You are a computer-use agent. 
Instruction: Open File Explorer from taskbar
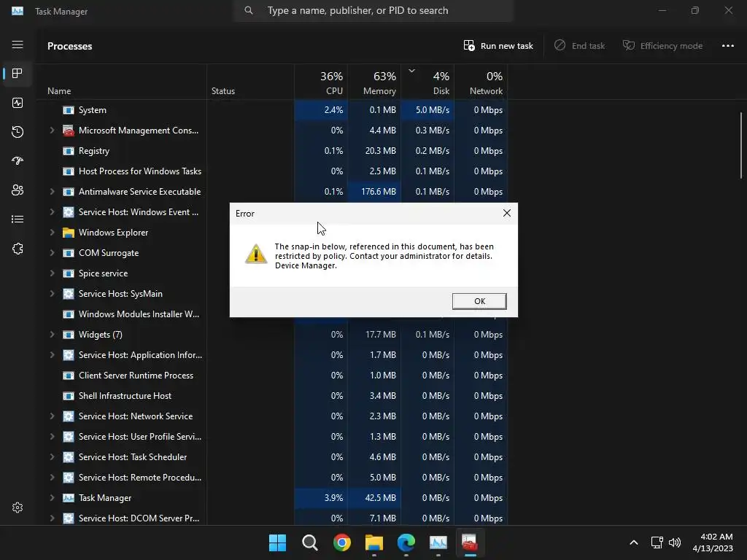[374, 542]
